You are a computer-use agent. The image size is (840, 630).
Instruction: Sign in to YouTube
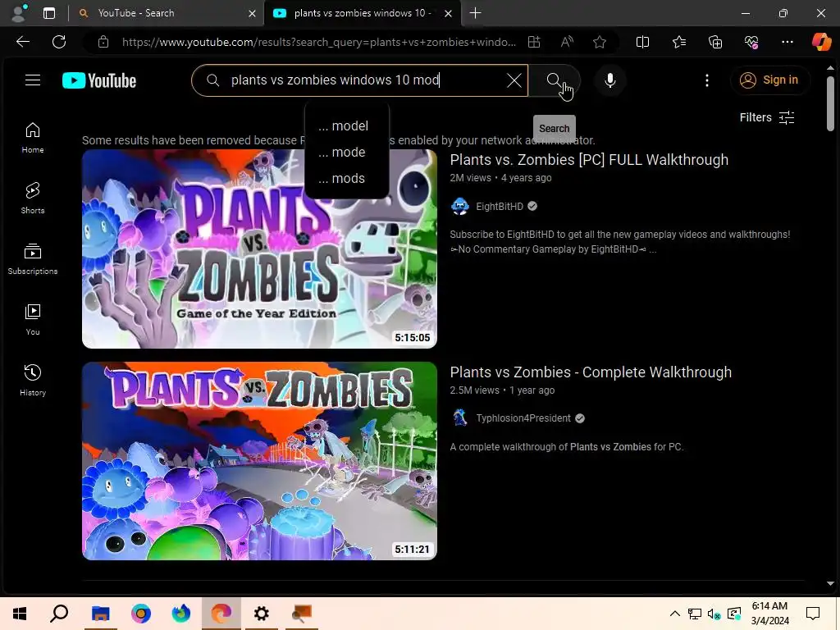[769, 80]
